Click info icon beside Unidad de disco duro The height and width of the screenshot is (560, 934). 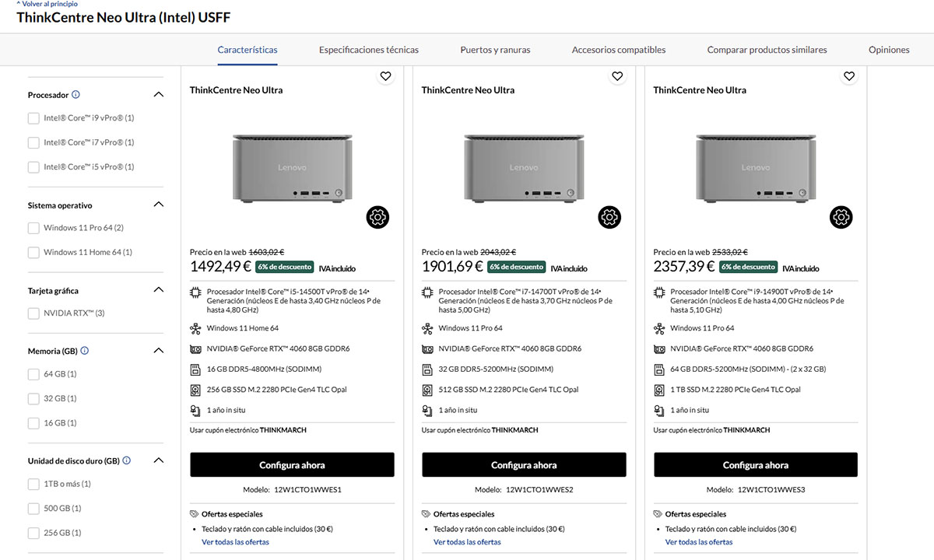[x=126, y=460]
